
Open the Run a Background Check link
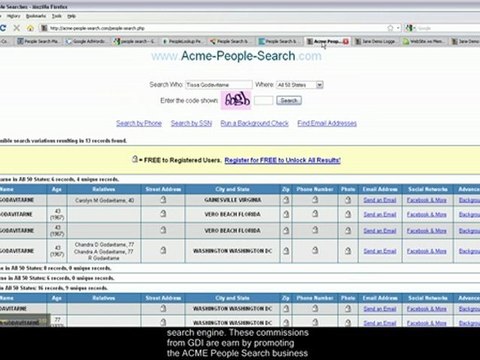254,123
